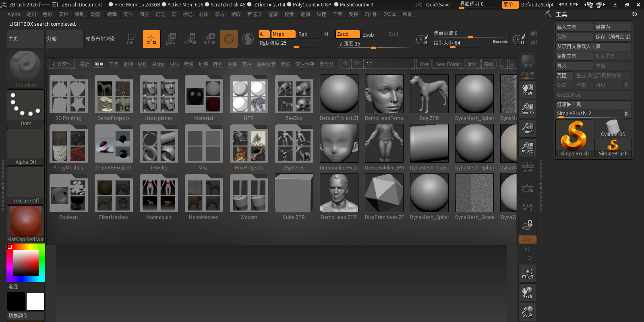Expand the Alpha Off selector

coord(26,146)
